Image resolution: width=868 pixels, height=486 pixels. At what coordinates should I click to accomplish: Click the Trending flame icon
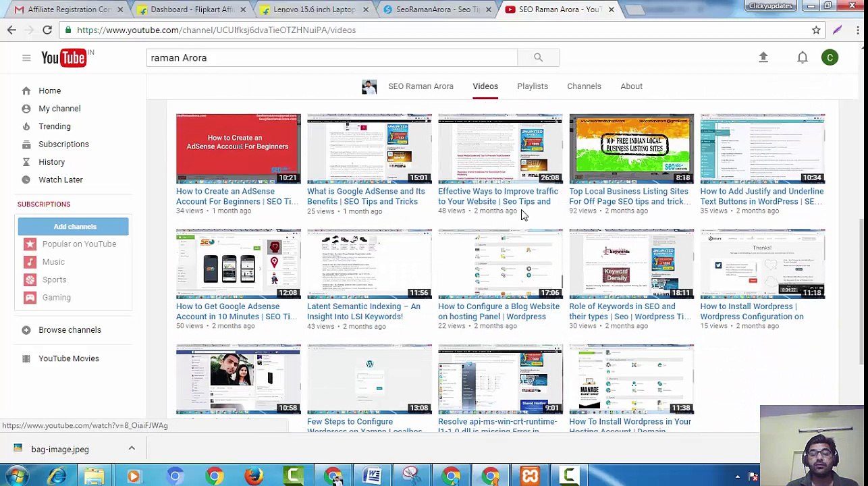(x=26, y=126)
